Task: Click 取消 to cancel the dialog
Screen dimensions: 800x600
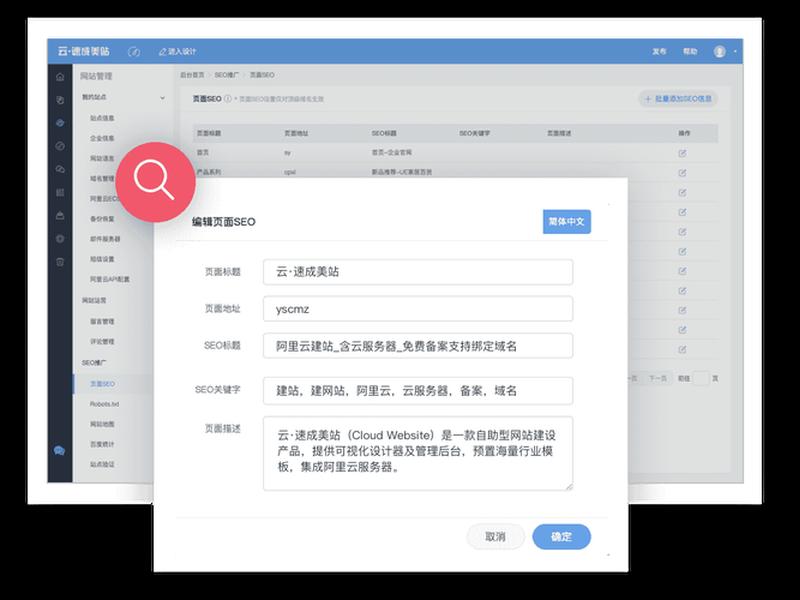Action: 495,537
